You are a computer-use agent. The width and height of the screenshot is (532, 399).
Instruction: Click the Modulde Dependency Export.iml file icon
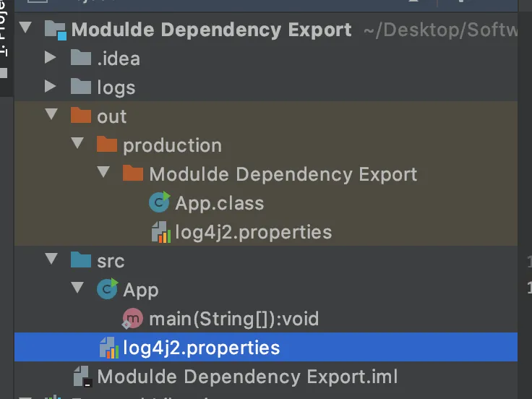point(81,377)
